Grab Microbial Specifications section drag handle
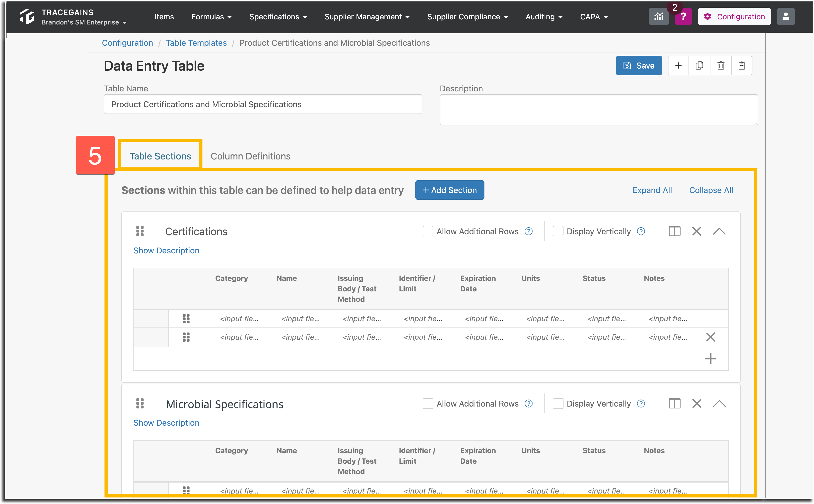Image resolution: width=814 pixels, height=504 pixels. (140, 404)
